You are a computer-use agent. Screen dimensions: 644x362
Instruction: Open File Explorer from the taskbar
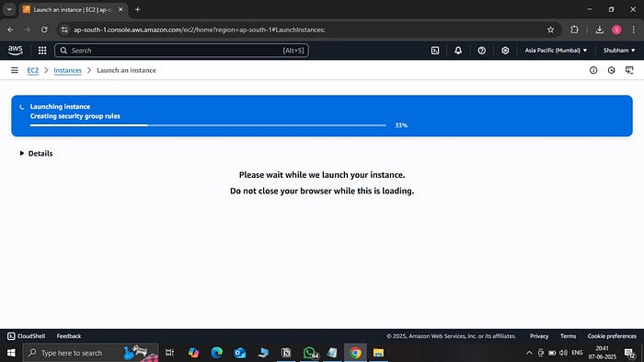click(x=378, y=353)
